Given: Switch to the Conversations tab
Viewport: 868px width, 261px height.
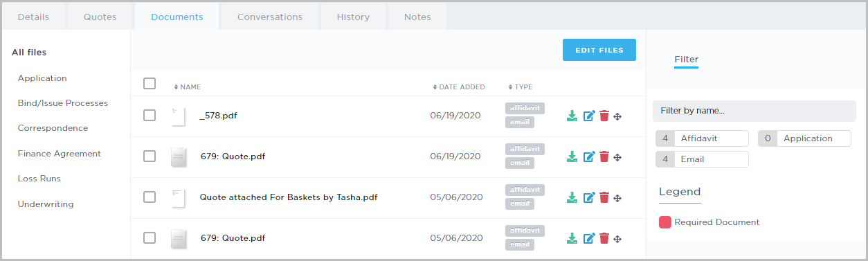Looking at the screenshot, I should [270, 17].
